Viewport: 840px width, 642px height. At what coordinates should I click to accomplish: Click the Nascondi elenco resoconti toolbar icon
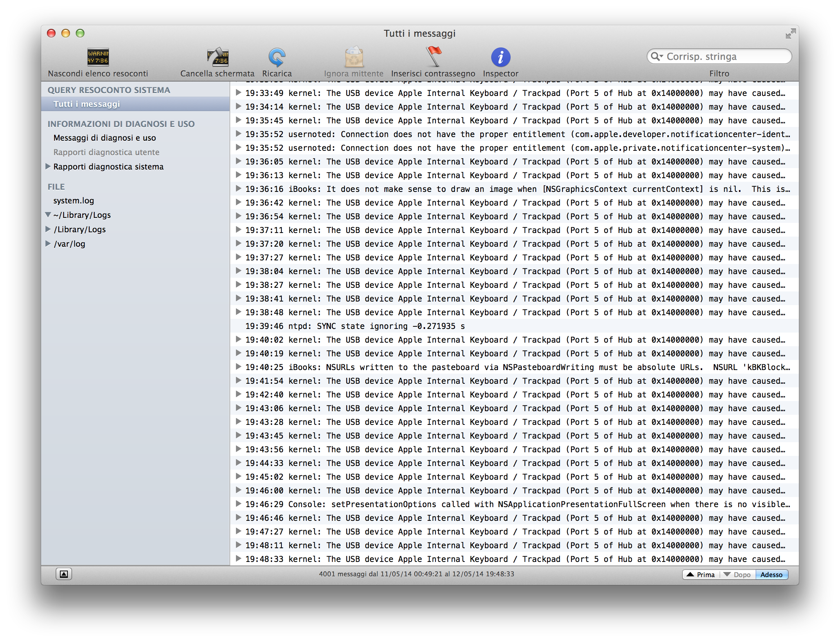[x=98, y=57]
